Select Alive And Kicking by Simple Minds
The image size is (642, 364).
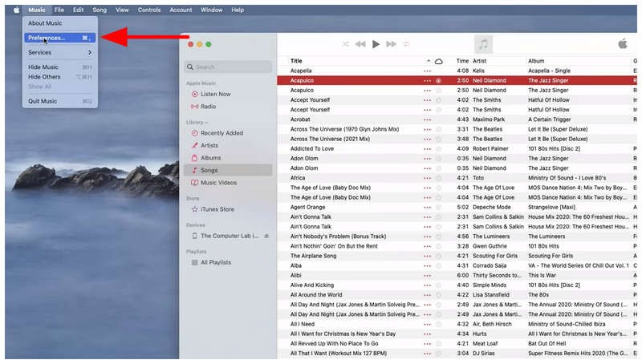click(457, 285)
